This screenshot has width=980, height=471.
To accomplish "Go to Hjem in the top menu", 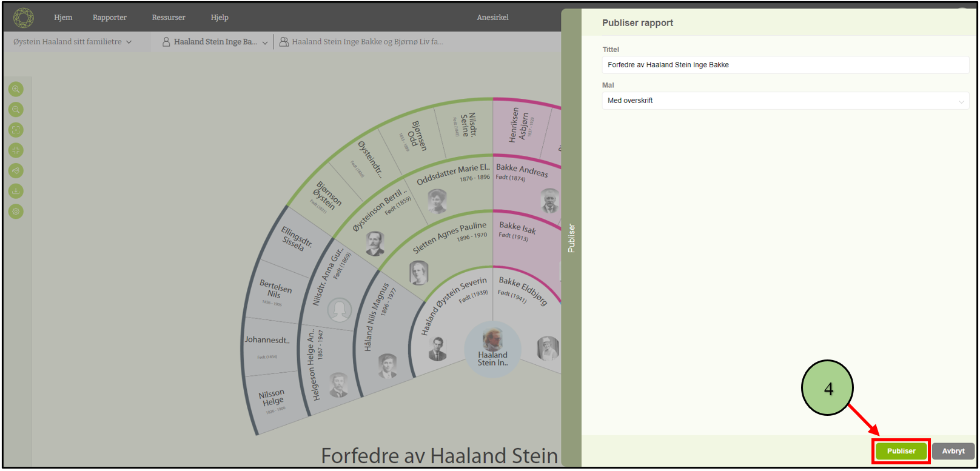I will pyautogui.click(x=63, y=18).
